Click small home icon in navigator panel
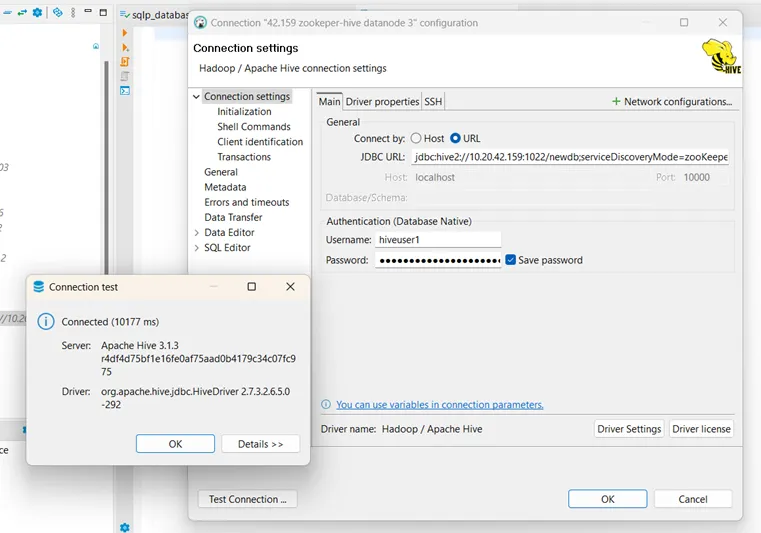The height and width of the screenshot is (533, 761). point(96,46)
